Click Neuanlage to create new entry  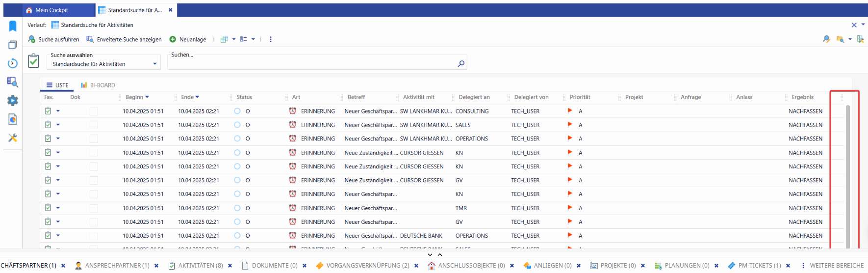[x=188, y=39]
